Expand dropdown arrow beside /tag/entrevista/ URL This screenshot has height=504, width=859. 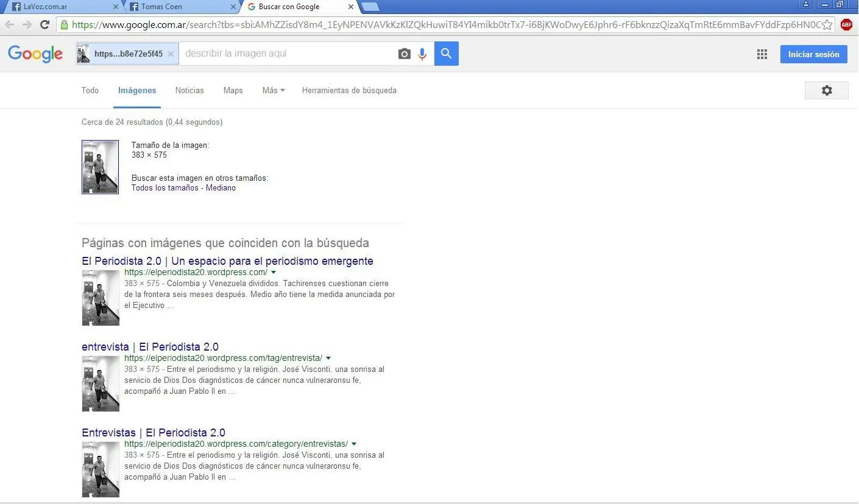pos(328,358)
